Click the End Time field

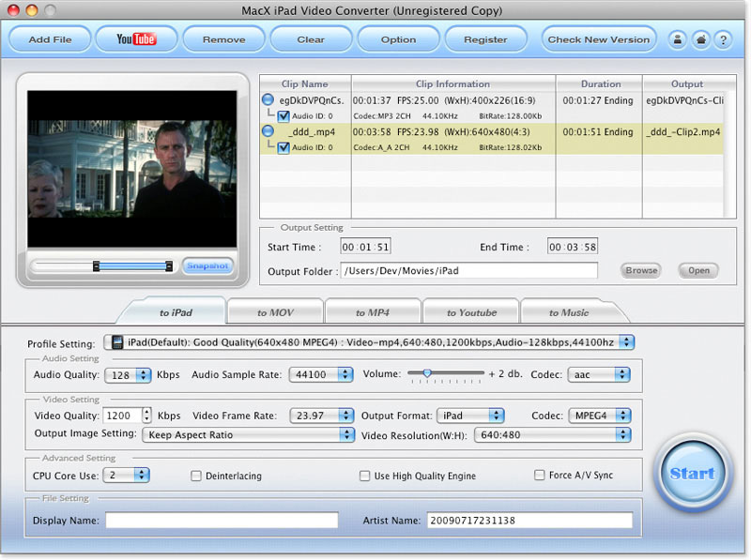pyautogui.click(x=573, y=247)
